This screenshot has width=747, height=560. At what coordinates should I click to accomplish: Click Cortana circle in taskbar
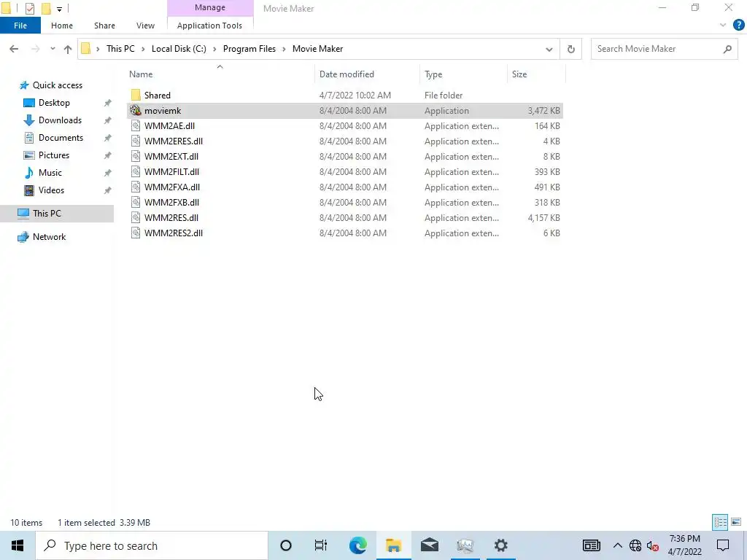tap(286, 545)
